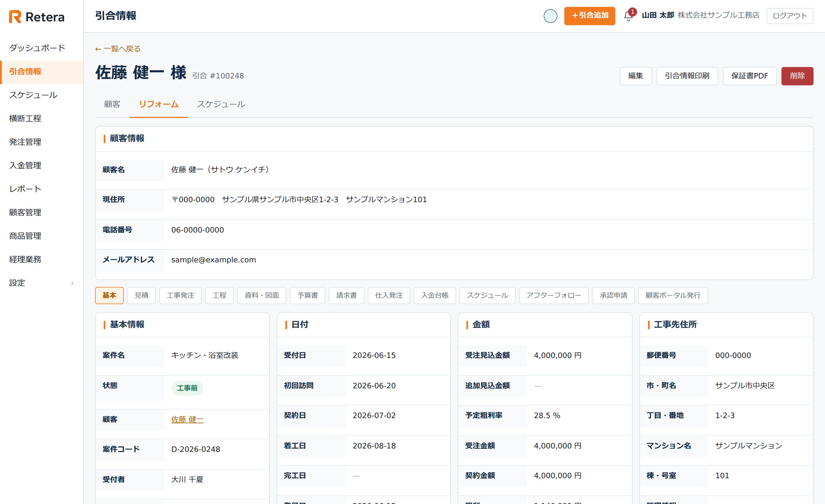Select the 顧客ポータル発行 sub-tab

[x=673, y=296]
